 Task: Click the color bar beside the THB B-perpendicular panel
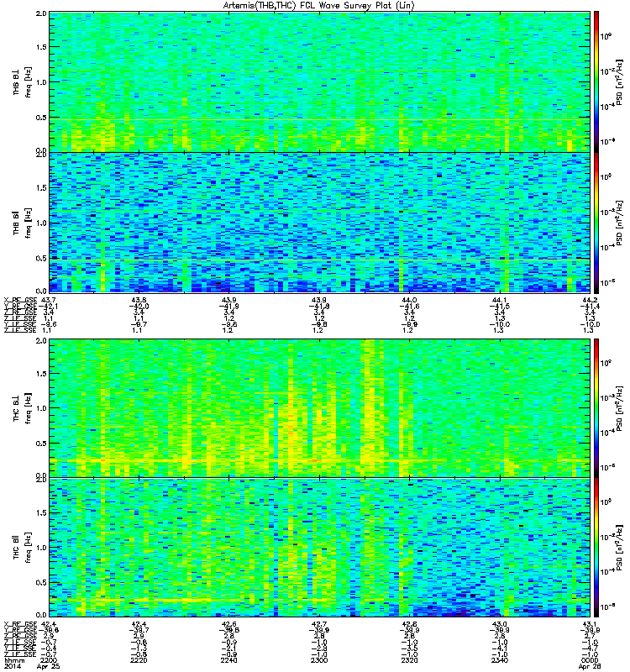tap(596, 81)
